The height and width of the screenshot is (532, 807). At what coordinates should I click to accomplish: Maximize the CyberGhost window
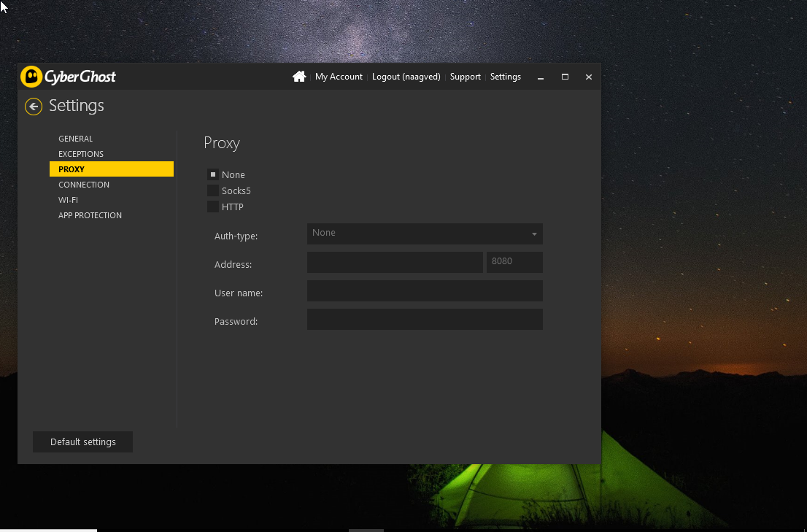tap(565, 77)
